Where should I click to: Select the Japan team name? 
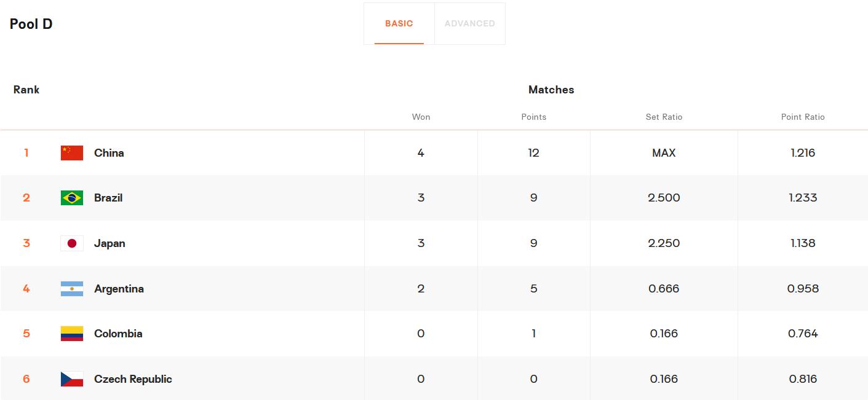coord(109,243)
